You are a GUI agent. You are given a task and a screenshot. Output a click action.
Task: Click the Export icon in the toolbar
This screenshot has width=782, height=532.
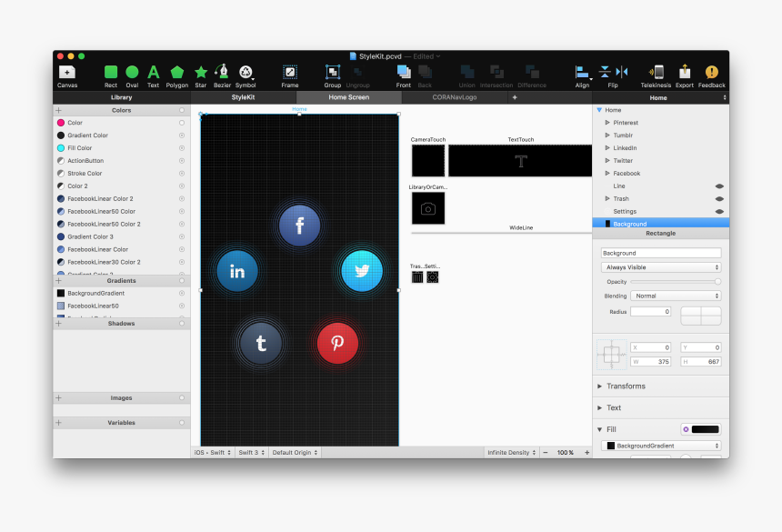(685, 73)
